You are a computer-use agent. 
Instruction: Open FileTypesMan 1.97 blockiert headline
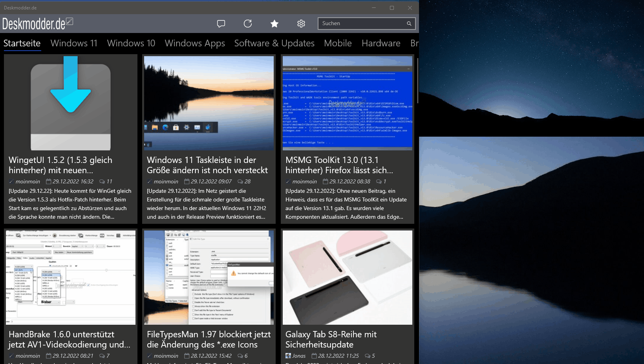coord(209,340)
